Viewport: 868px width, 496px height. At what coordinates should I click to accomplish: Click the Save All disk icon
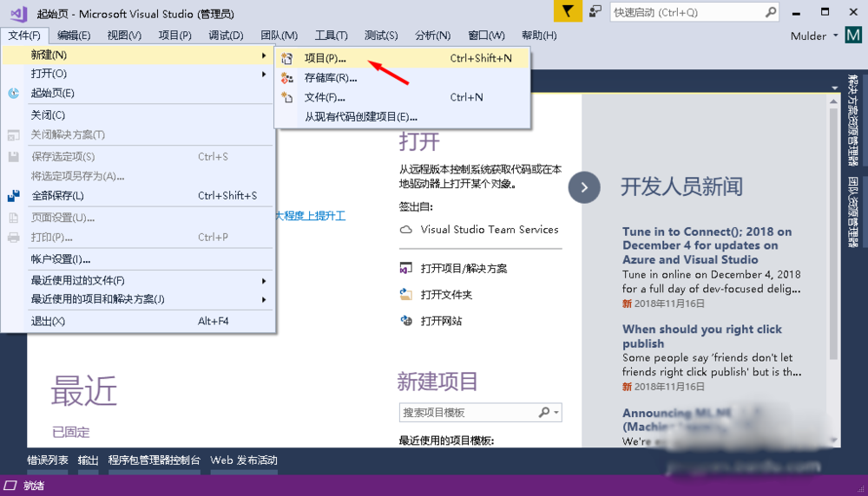click(x=14, y=196)
